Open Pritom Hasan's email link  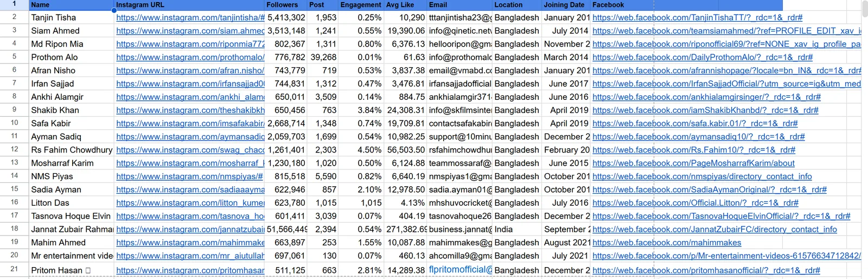(461, 270)
